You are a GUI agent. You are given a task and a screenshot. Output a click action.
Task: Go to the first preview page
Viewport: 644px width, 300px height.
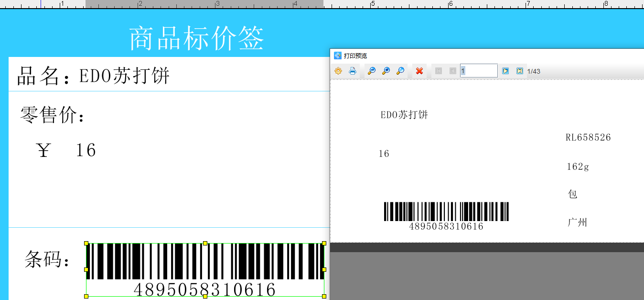439,71
